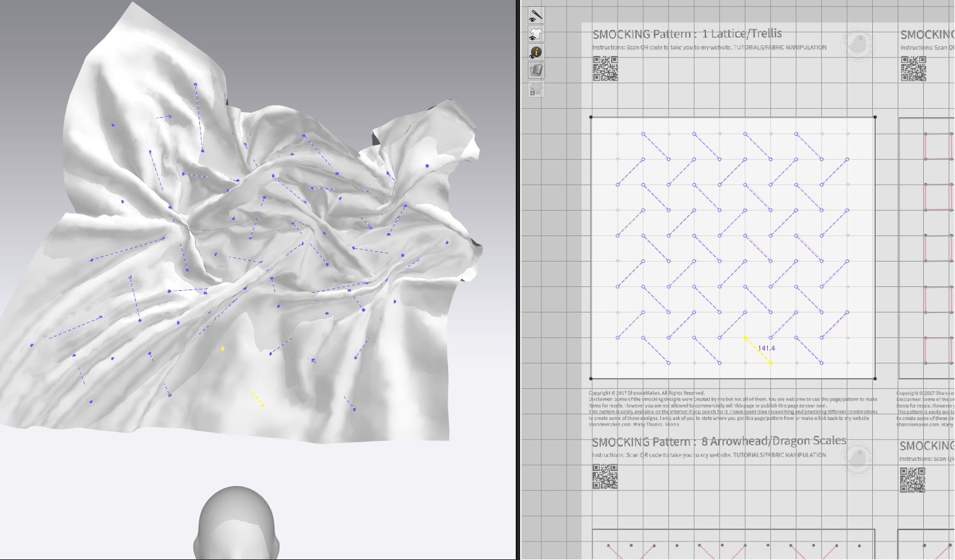The width and height of the screenshot is (955, 560).
Task: Click the SMOCKING Pattern 1 Lattice/Trellis title
Action: point(687,34)
